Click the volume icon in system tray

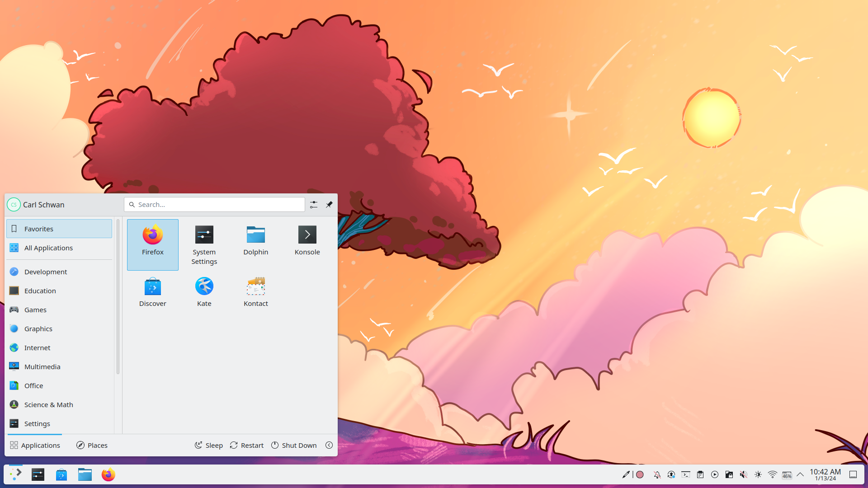tap(743, 474)
